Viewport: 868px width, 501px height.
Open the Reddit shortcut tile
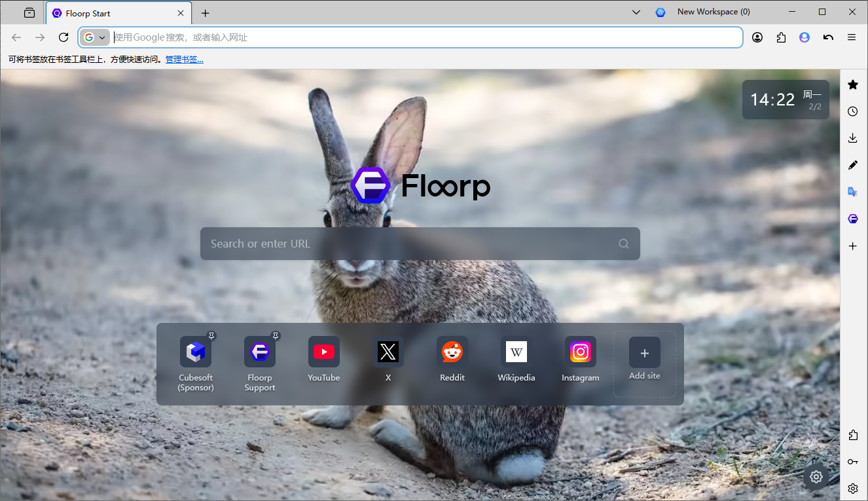pos(452,352)
